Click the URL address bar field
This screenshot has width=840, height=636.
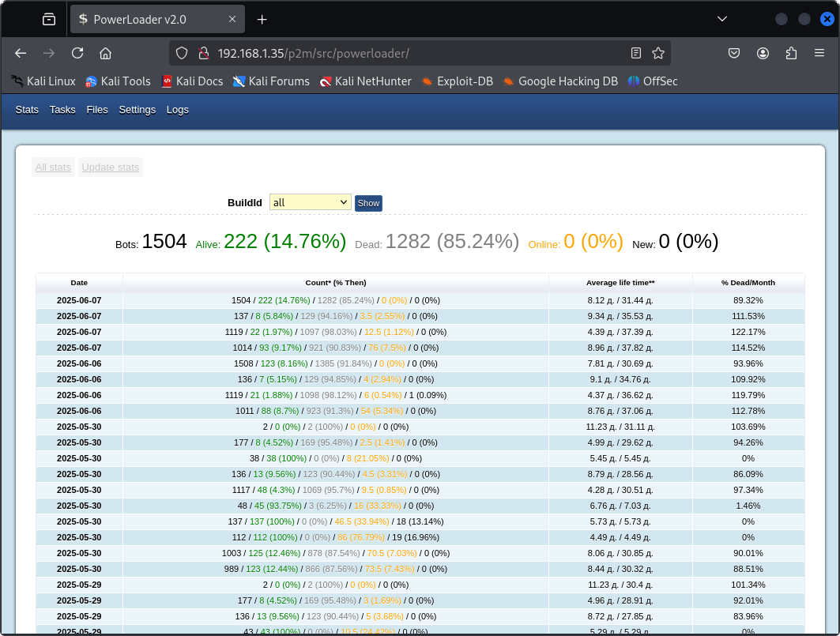click(411, 53)
